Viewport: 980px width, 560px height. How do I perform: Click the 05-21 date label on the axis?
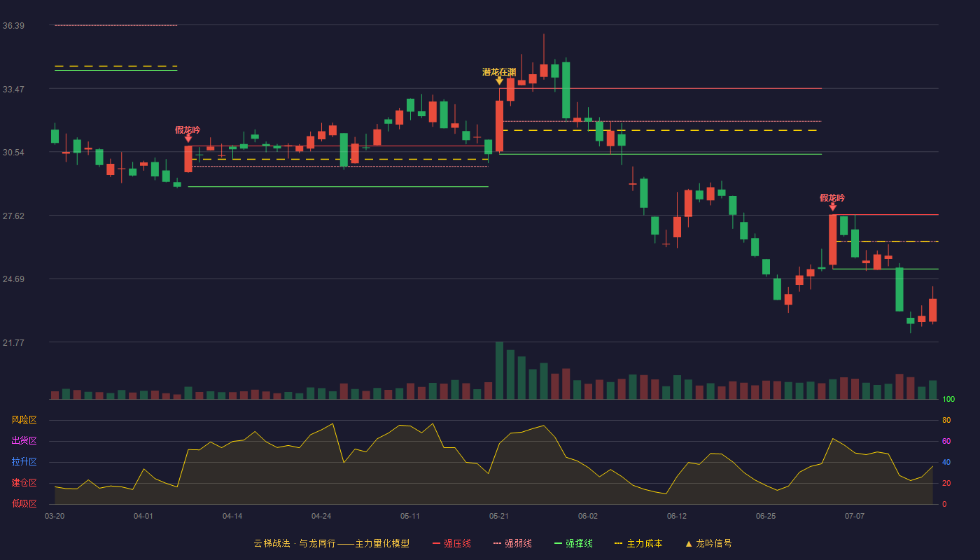coord(499,516)
